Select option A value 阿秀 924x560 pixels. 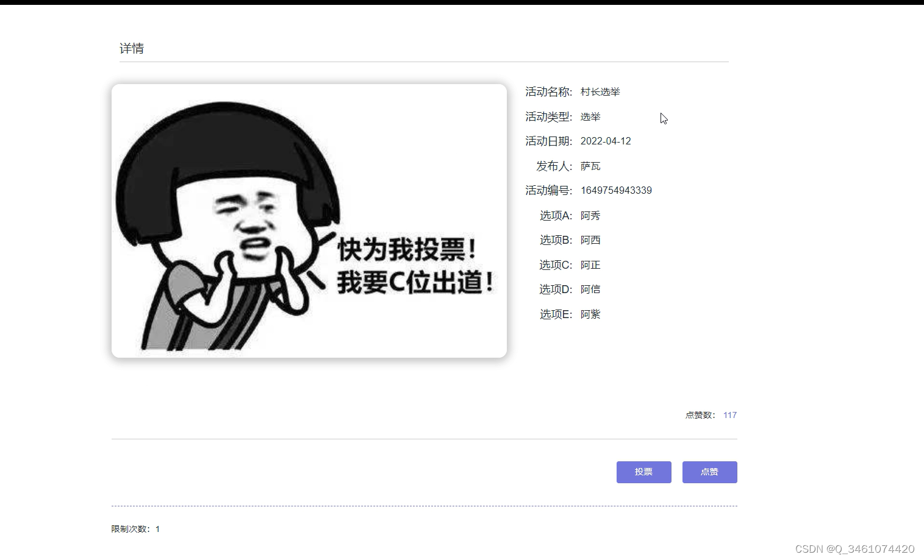(x=590, y=216)
